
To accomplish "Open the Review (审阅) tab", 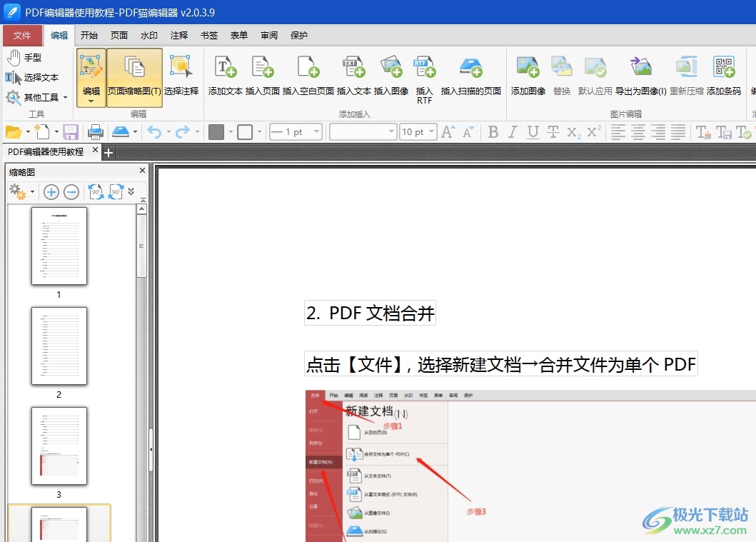I will click(x=269, y=35).
